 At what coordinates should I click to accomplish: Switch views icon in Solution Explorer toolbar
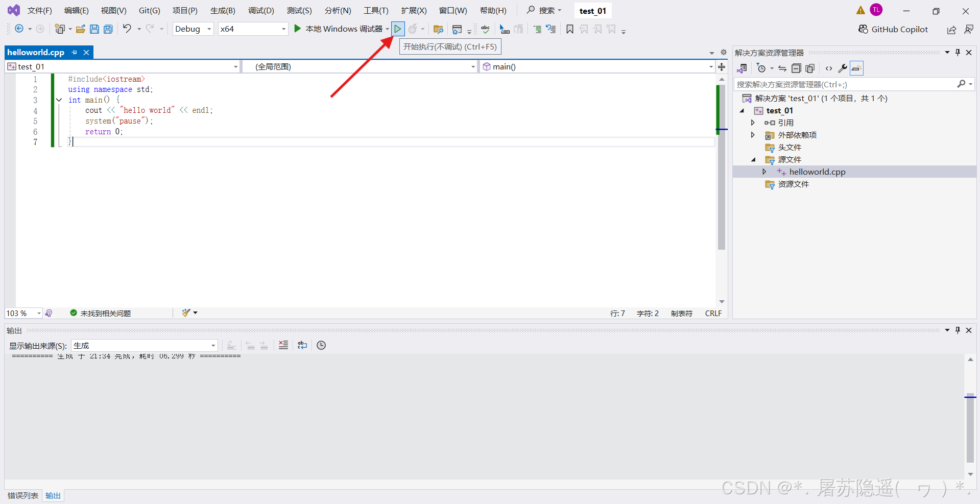click(x=743, y=68)
